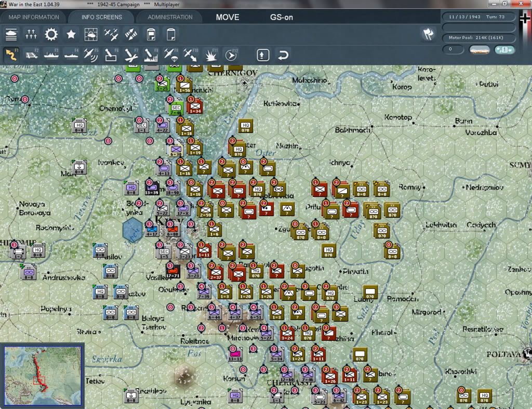Select the unit counter 5=34

point(276,354)
